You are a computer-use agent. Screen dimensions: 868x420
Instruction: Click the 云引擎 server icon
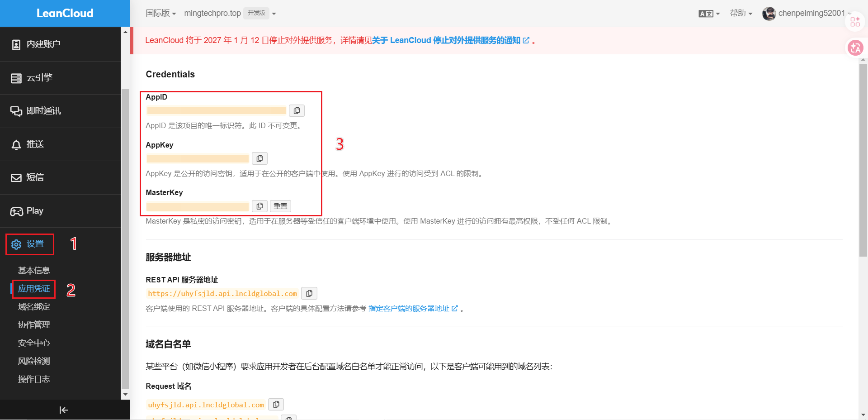coord(16,78)
